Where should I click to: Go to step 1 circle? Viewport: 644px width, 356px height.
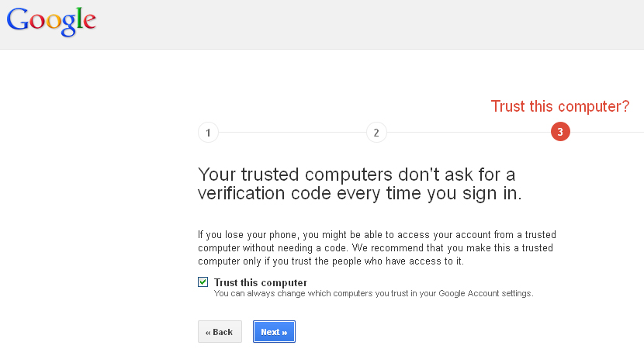coord(208,133)
